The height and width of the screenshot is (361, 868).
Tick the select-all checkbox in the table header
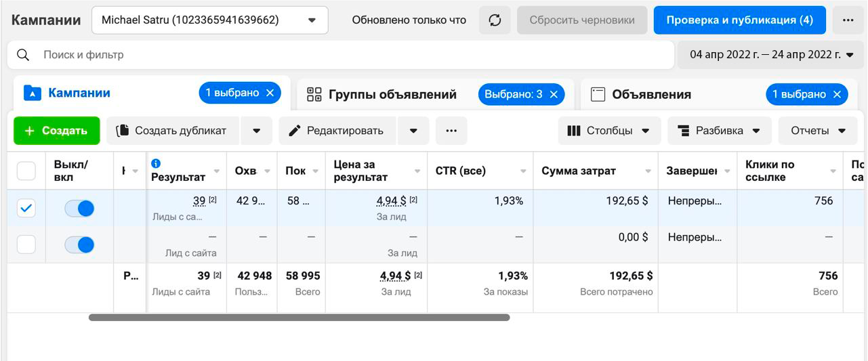click(x=26, y=171)
